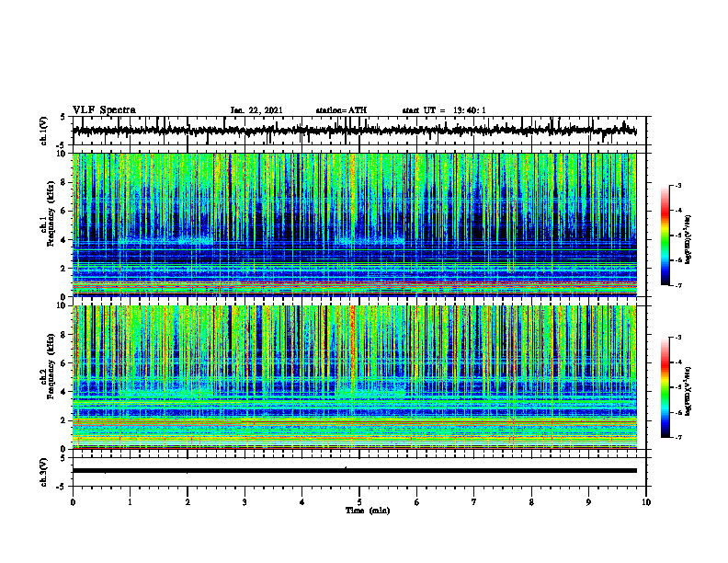Click the ch.1 "Frequency (kHz)" axis label

click(x=51, y=213)
